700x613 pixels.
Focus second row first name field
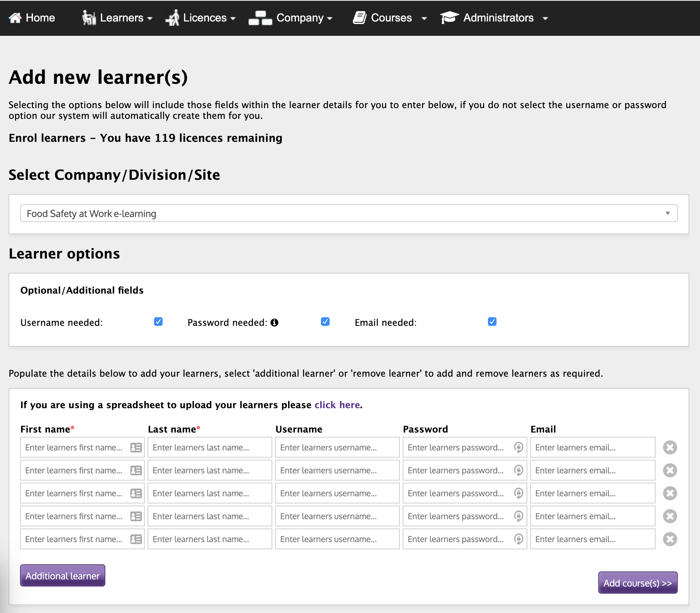tap(82, 470)
